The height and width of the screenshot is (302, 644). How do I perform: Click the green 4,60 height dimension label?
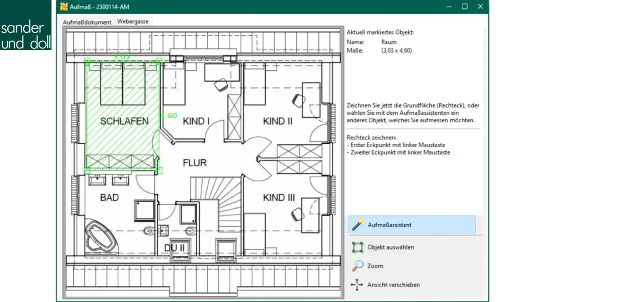pos(169,115)
